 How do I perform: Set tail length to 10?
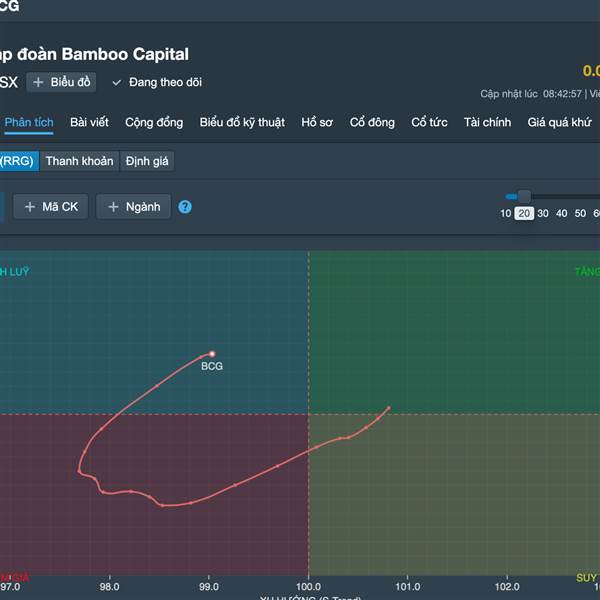pos(505,214)
